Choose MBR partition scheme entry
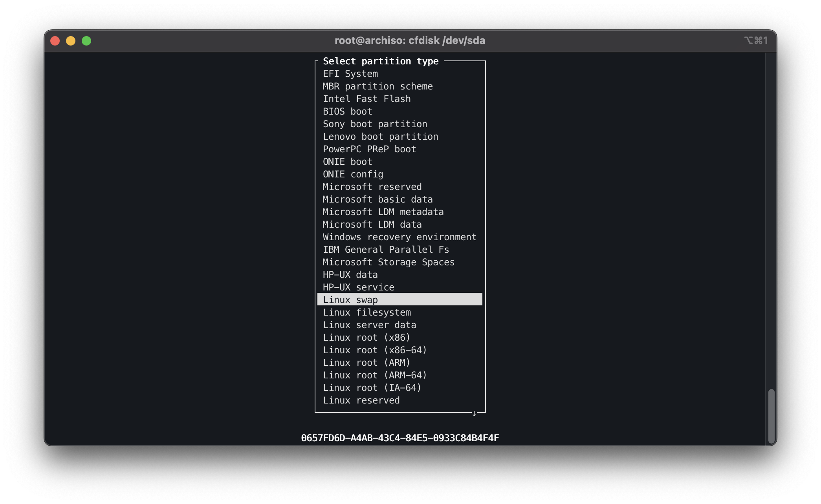Viewport: 821px width, 504px height. [x=378, y=86]
